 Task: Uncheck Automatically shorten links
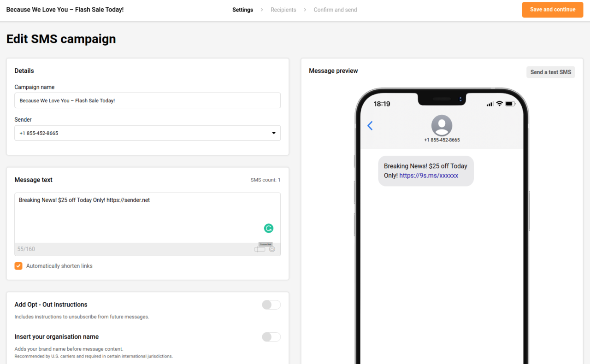coord(18,266)
